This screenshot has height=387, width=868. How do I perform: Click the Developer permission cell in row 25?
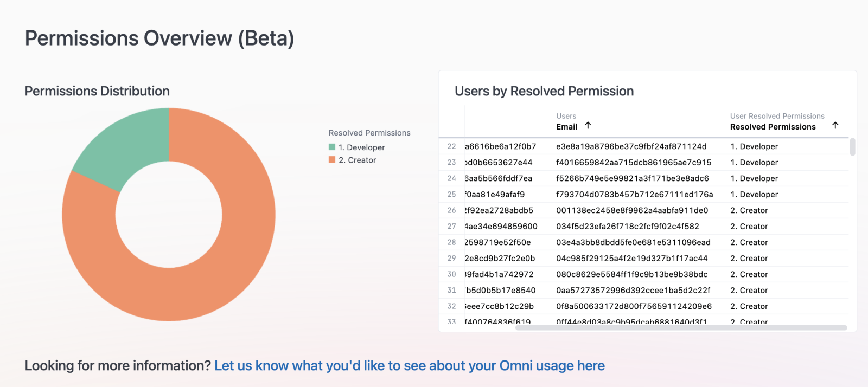click(754, 195)
